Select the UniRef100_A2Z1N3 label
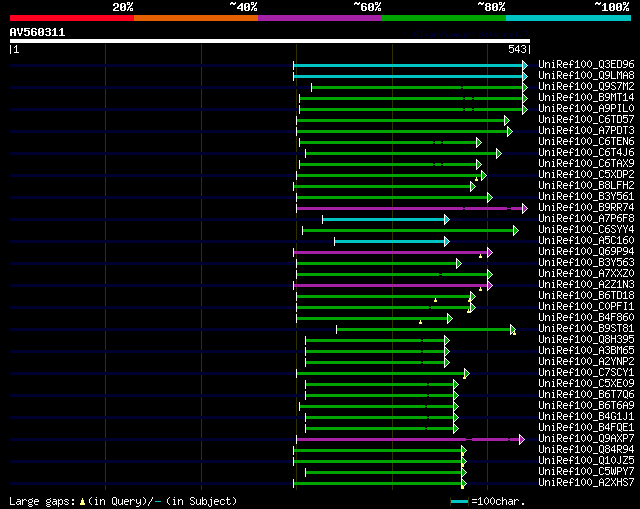 (586, 285)
